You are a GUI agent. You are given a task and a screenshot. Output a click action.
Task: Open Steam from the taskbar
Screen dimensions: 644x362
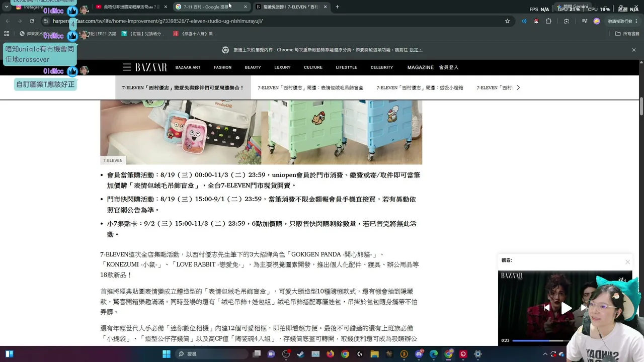(x=301, y=354)
